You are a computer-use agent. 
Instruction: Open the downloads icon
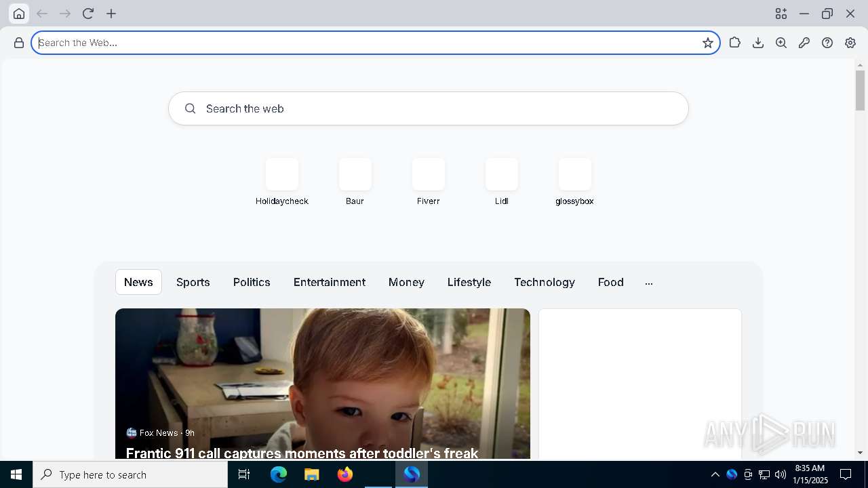[x=758, y=43]
